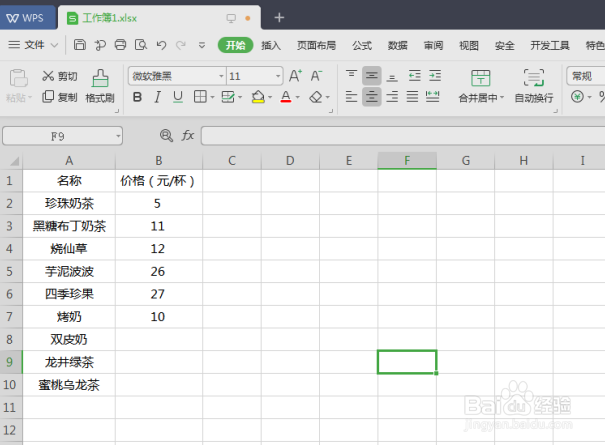Open a new tab with plus button

[279, 18]
